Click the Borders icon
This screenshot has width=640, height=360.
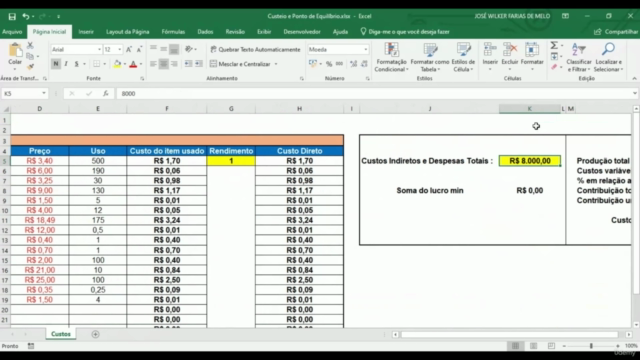pos(96,64)
